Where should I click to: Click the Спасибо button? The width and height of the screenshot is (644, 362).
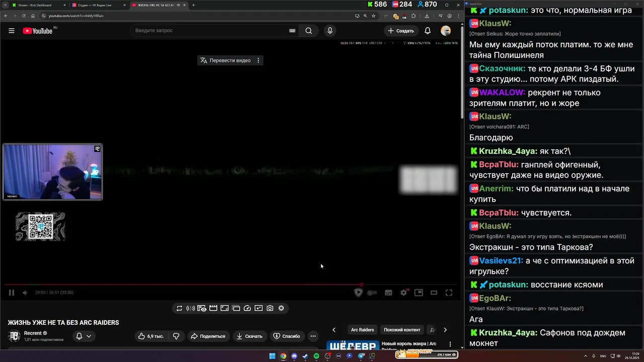287,336
